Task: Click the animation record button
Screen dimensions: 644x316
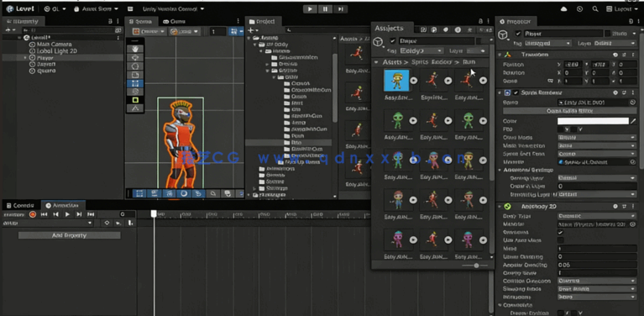Action: 33,214
